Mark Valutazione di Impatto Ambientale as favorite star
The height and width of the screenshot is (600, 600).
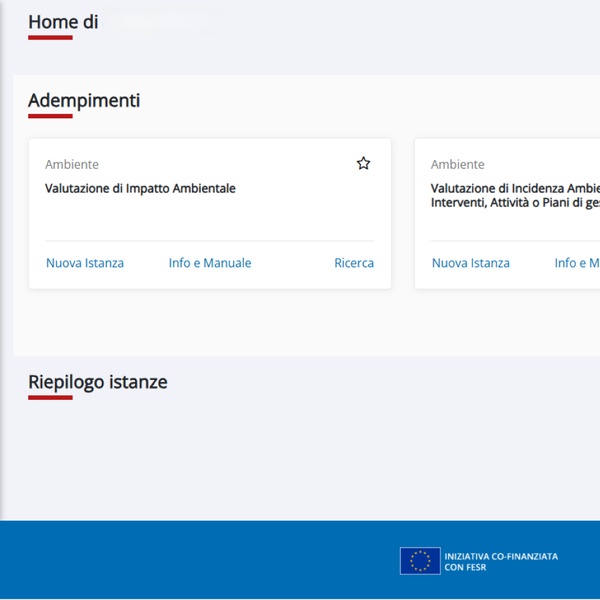[x=363, y=163]
